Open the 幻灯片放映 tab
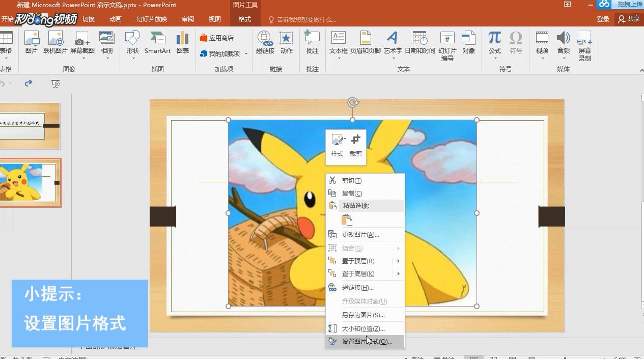The height and width of the screenshot is (359, 644). point(152,19)
